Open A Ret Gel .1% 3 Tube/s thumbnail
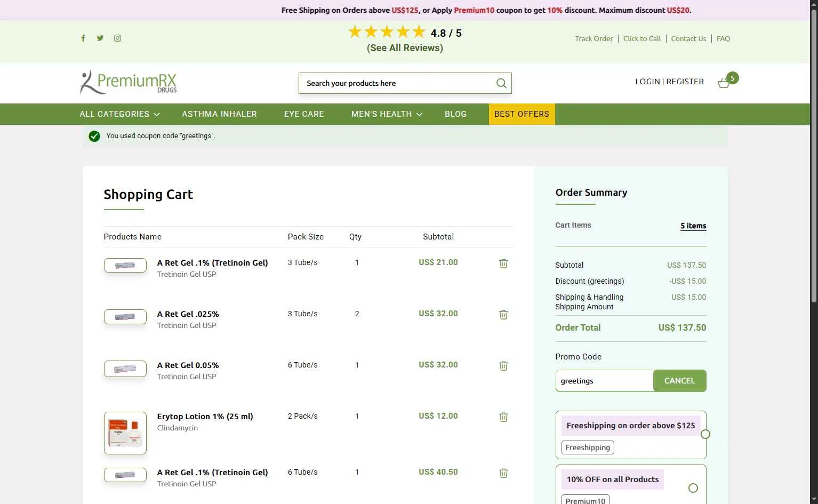The image size is (818, 504). (x=125, y=265)
